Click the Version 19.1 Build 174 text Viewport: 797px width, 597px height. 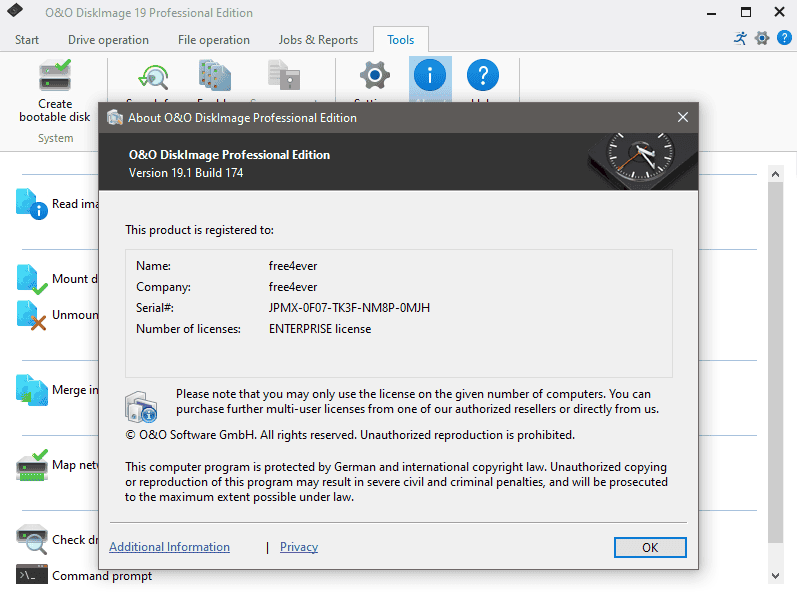coord(186,173)
